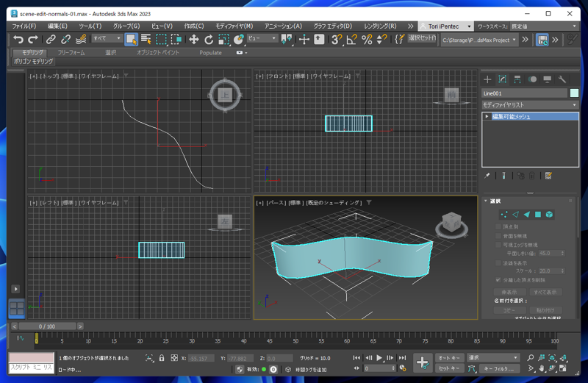
Task: Toggle Spinner Snap button
Action: (x=381, y=40)
